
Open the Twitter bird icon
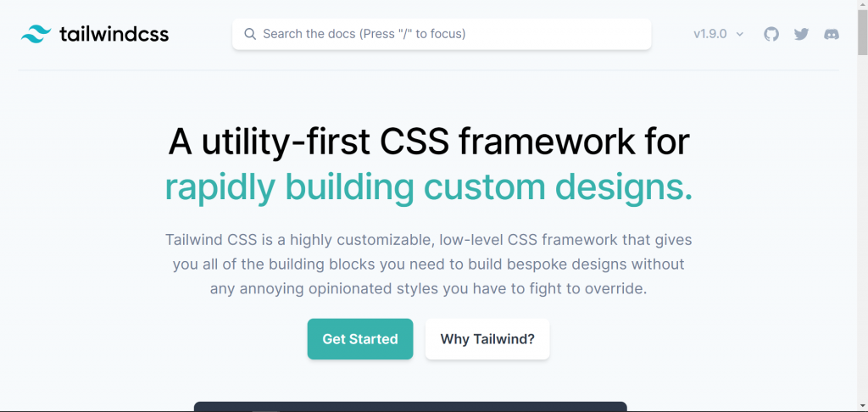tap(801, 34)
